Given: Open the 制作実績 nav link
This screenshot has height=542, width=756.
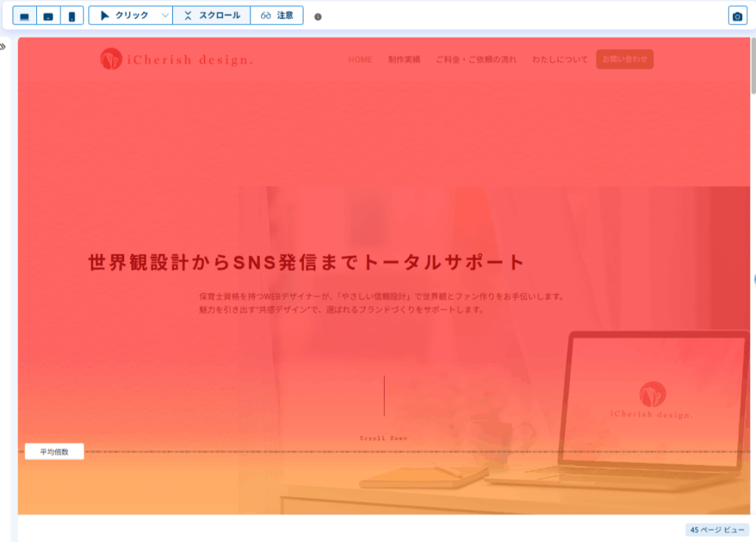Looking at the screenshot, I should tap(404, 60).
